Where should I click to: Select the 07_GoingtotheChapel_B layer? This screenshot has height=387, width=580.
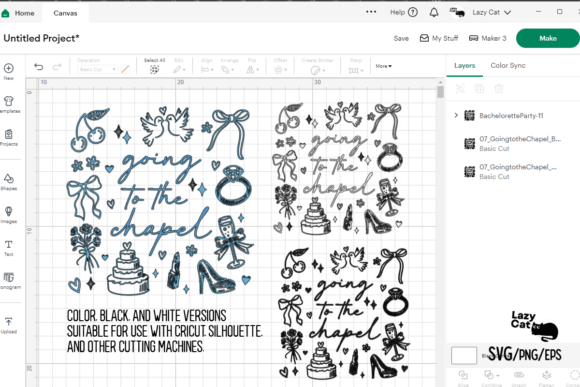point(513,144)
